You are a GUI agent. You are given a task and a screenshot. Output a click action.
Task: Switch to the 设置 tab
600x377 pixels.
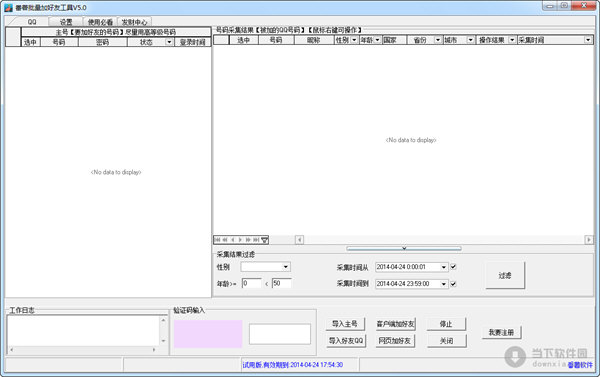coord(66,22)
